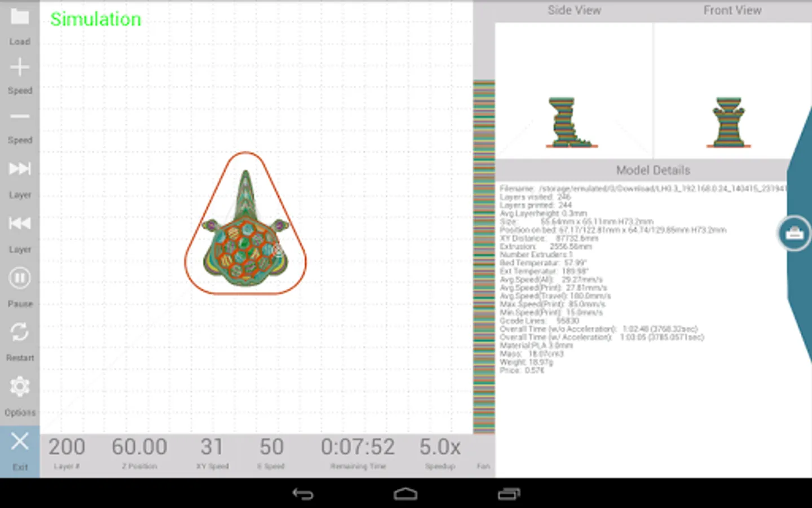Tap the XY Speed value 31
This screenshot has height=508, width=812.
(212, 447)
